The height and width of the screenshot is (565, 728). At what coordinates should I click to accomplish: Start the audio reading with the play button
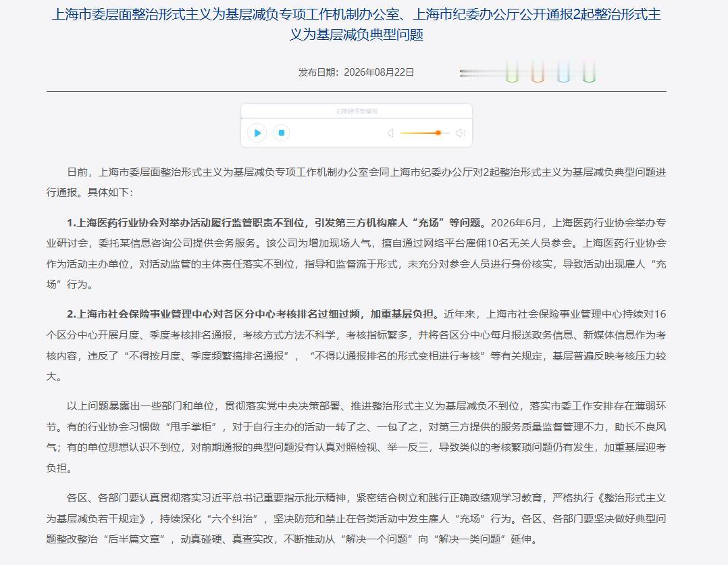pyautogui.click(x=257, y=133)
